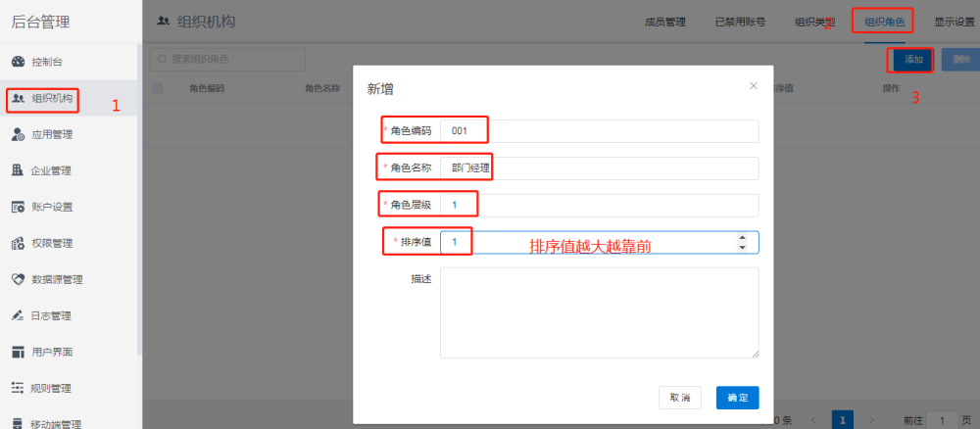Screen dimensions: 980x429
Task: Click the 取消 button
Action: 680,398
